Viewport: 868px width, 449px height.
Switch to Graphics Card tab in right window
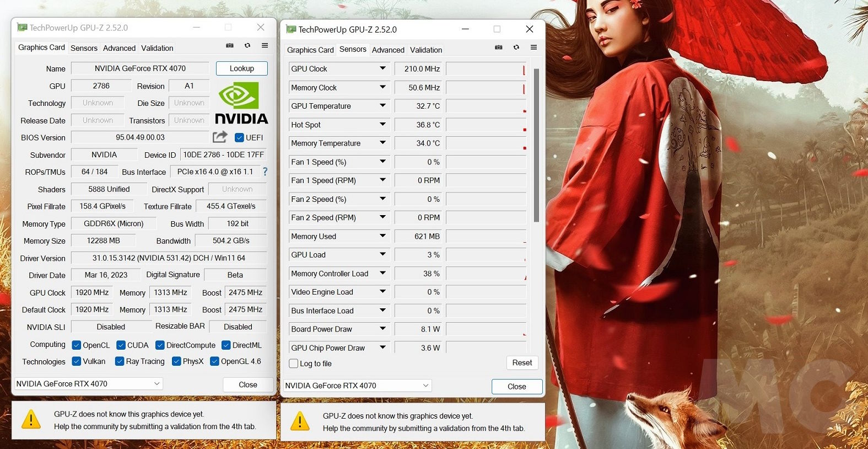click(310, 50)
